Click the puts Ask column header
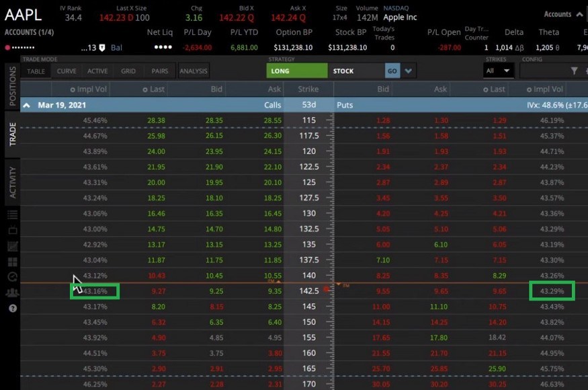Screen dimensions: 588x390 440,89
